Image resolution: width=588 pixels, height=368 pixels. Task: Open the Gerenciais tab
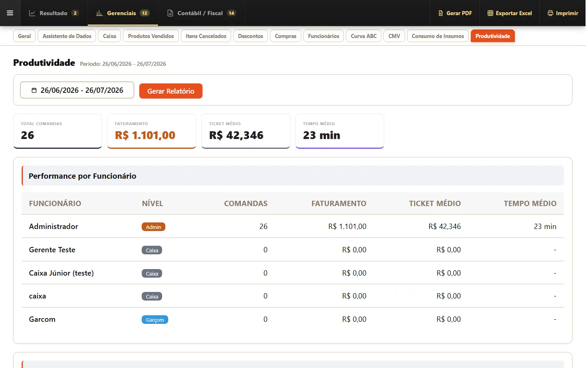(x=122, y=13)
